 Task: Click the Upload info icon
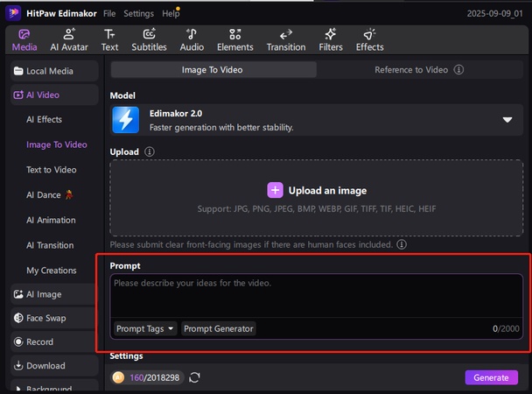click(x=150, y=151)
